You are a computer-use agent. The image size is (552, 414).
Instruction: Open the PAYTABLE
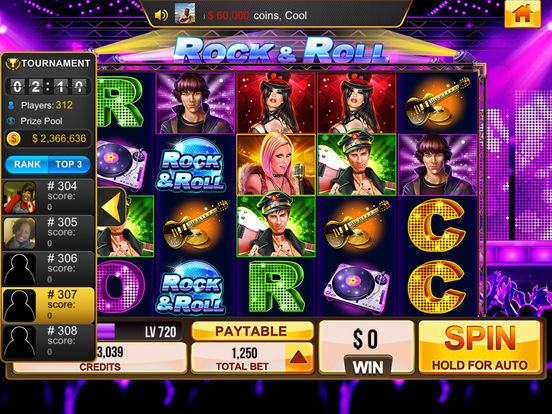pyautogui.click(x=252, y=331)
